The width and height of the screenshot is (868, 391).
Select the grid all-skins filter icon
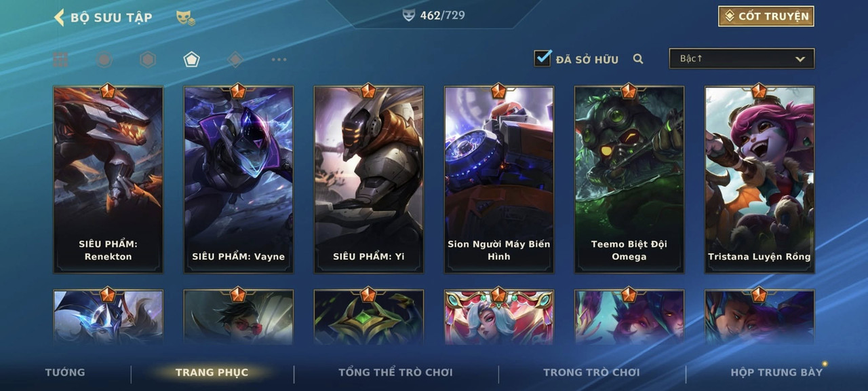tap(60, 60)
